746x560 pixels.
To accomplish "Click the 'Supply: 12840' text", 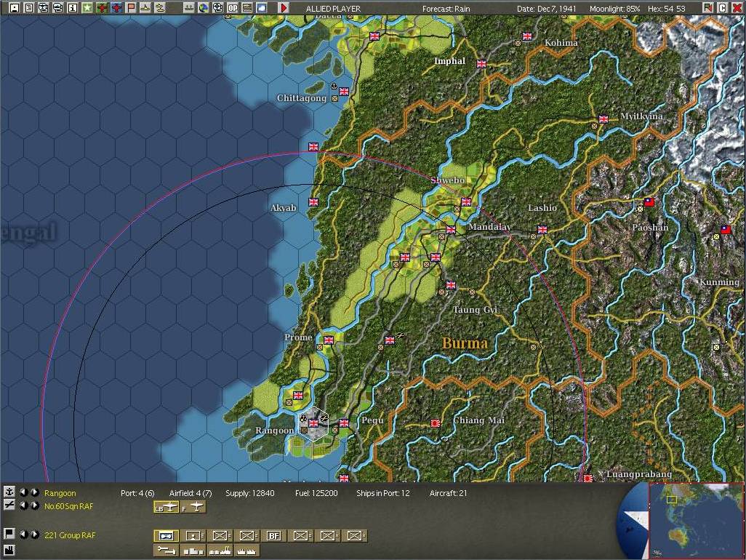I will (250, 493).
